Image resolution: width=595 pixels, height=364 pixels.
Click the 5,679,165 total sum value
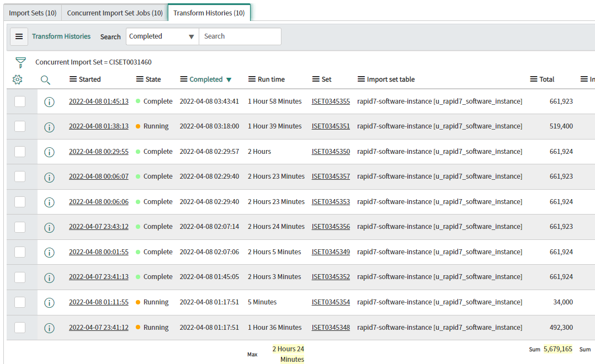click(x=558, y=349)
